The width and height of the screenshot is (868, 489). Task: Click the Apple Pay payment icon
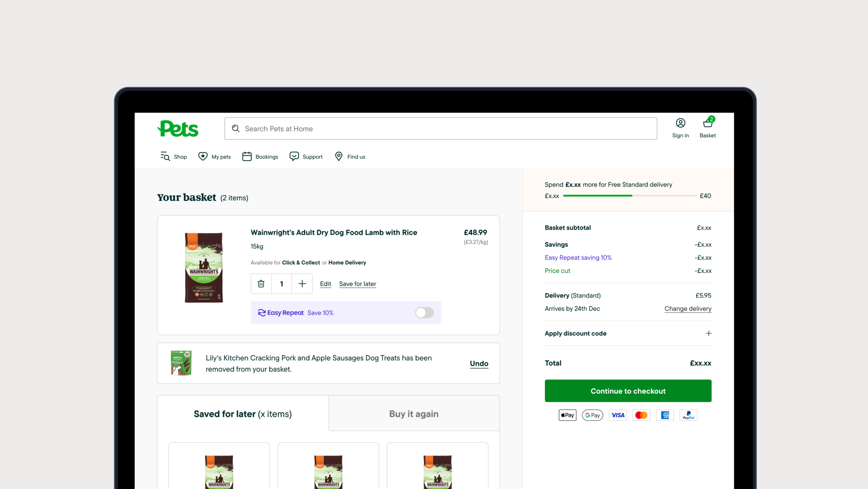click(x=567, y=415)
